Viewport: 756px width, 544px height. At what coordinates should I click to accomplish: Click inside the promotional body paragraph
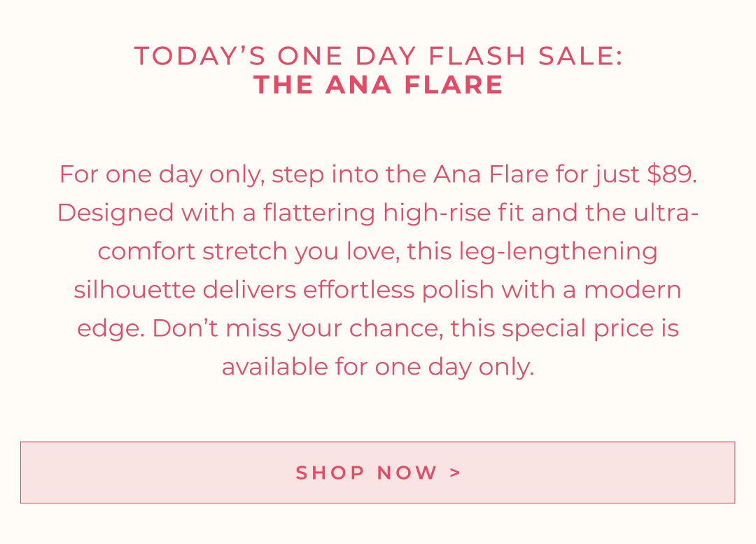click(378, 270)
